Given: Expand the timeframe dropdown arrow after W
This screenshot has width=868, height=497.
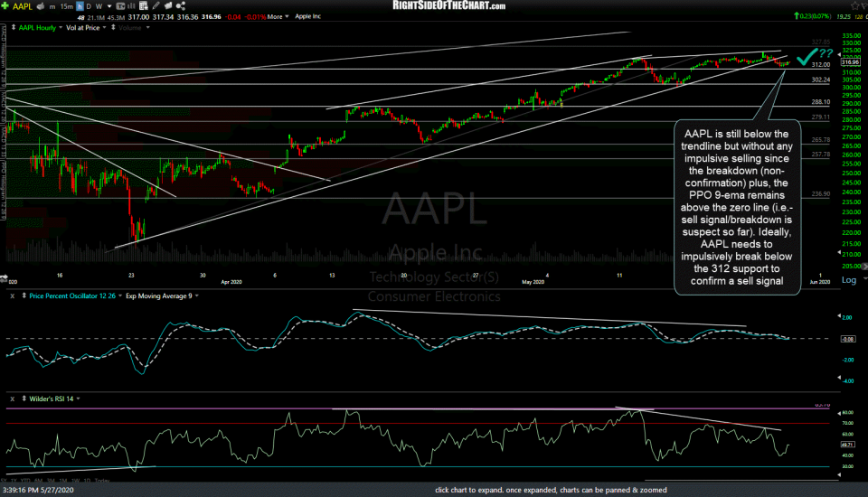Looking at the screenshot, I should 109,6.
